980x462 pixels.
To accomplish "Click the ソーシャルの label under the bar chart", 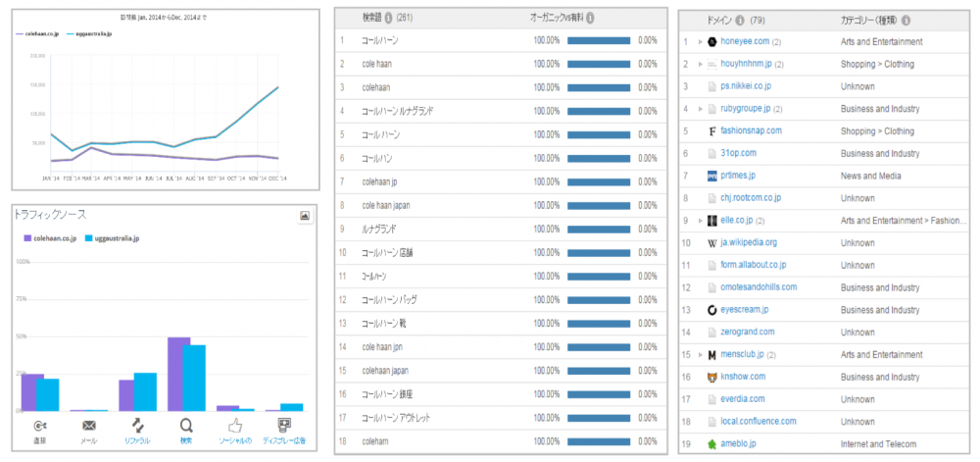I will [x=235, y=441].
